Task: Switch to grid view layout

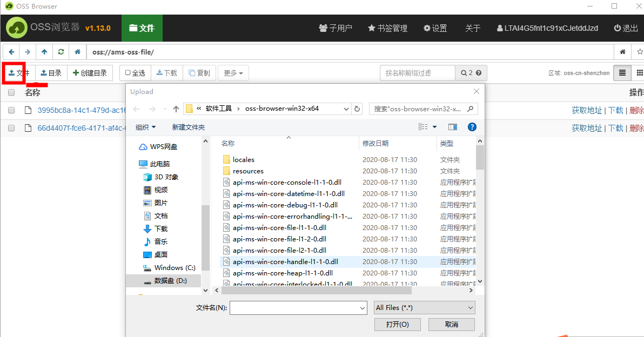Action: (x=639, y=73)
